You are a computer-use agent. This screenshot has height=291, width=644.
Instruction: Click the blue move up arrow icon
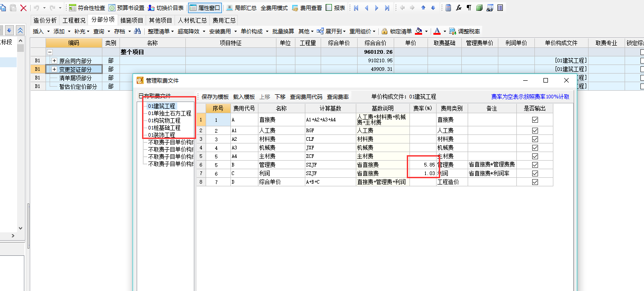pos(423,8)
